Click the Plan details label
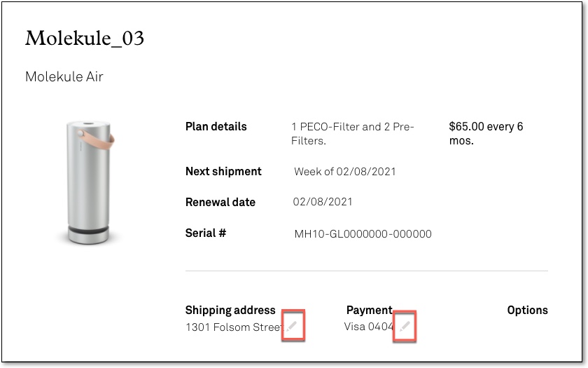This screenshot has width=588, height=368. pyautogui.click(x=216, y=127)
